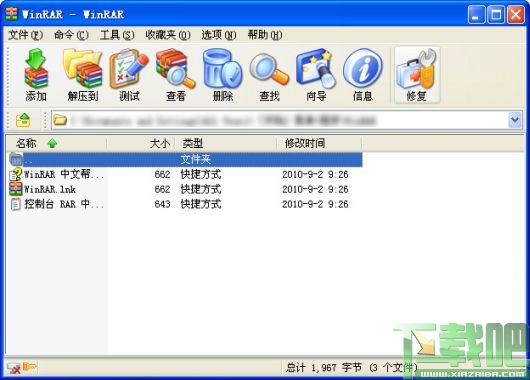The height and width of the screenshot is (380, 530).
Task: Click date 2010-9-2 9:26 in WinRAR.lnk row
Action: pyautogui.click(x=315, y=189)
